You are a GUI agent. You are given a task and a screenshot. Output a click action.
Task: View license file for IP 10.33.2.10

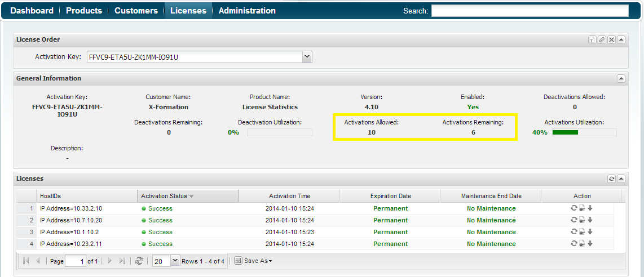tap(582, 208)
